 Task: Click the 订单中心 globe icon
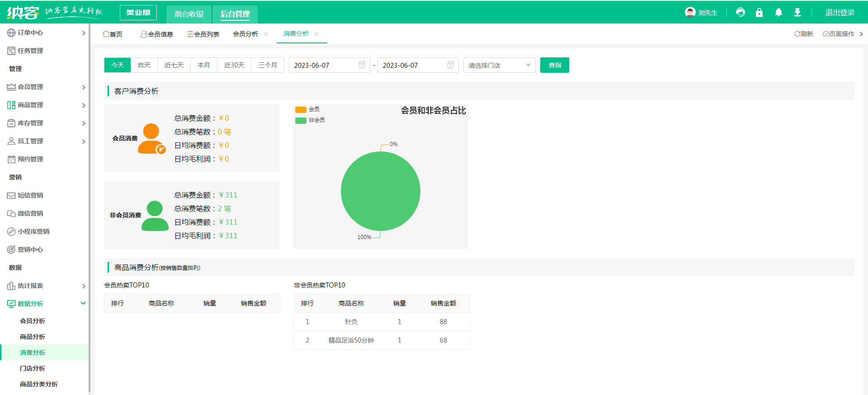coord(11,33)
